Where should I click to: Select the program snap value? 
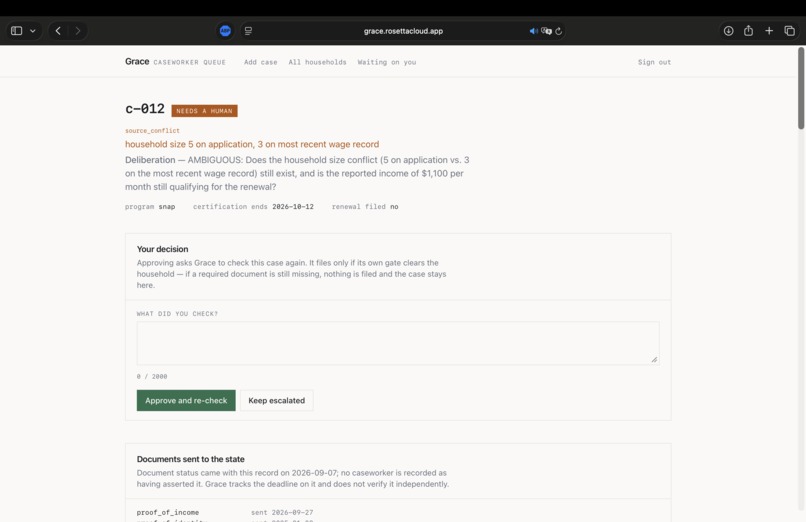click(167, 207)
